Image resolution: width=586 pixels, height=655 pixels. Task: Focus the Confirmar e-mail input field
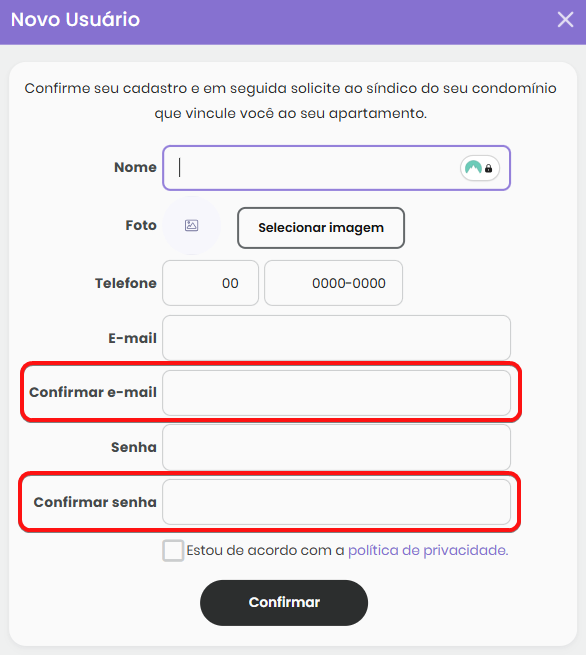(x=336, y=393)
